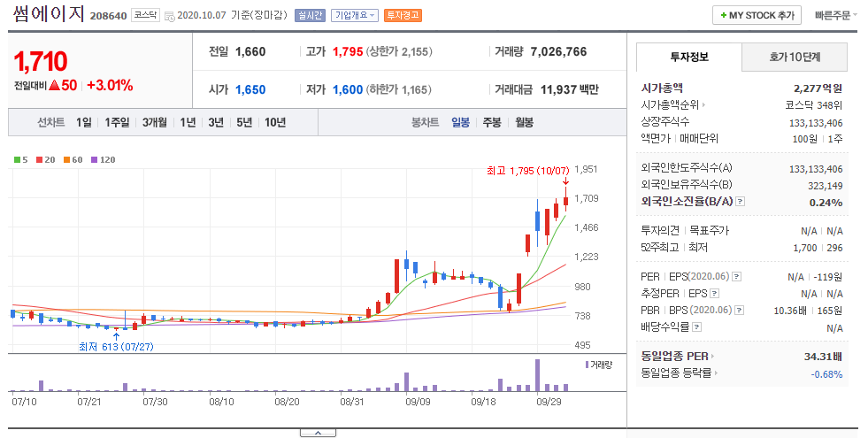Click the purple 거래량 volume legend
Screen dimensions: 868x438
tap(599, 365)
